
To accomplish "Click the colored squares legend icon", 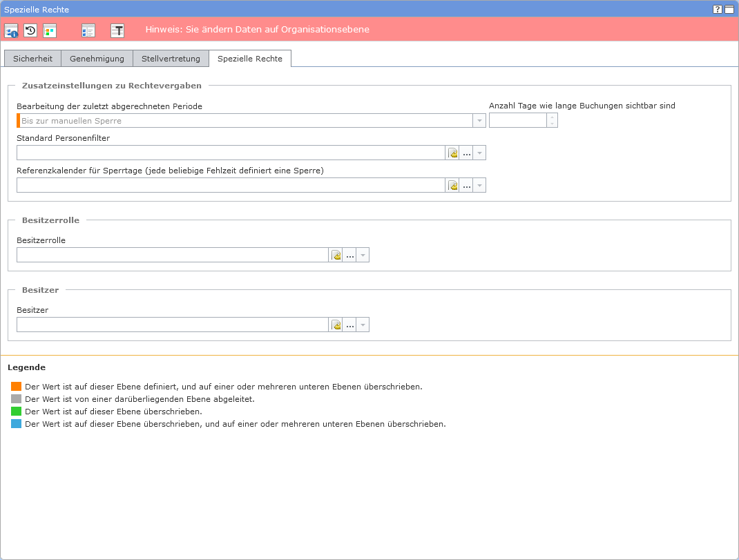I will pyautogui.click(x=50, y=30).
